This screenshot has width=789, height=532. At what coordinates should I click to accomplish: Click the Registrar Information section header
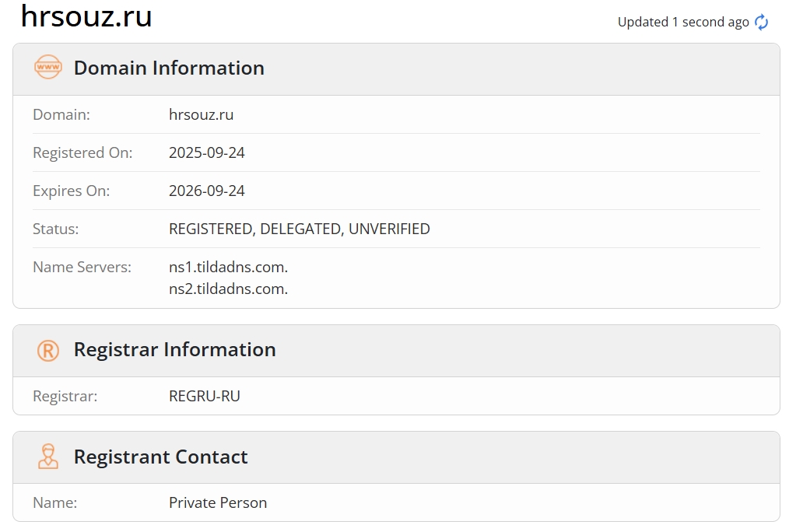[x=174, y=350]
